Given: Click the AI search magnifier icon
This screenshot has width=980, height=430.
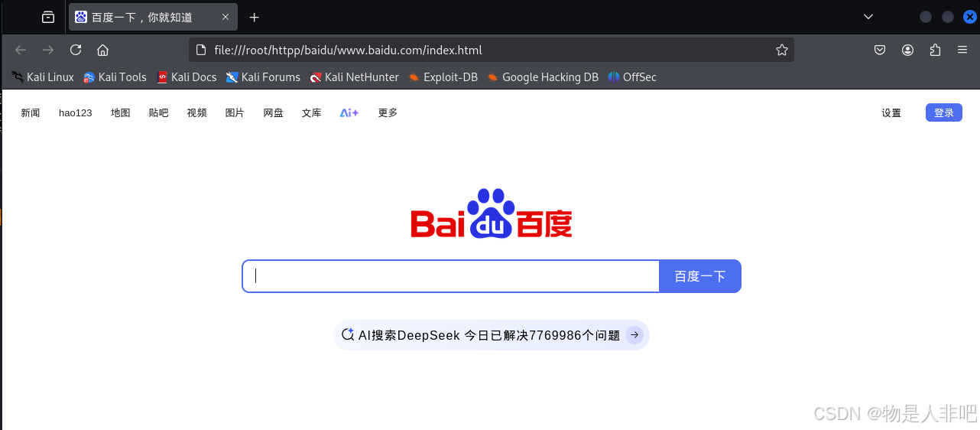Looking at the screenshot, I should coord(348,334).
